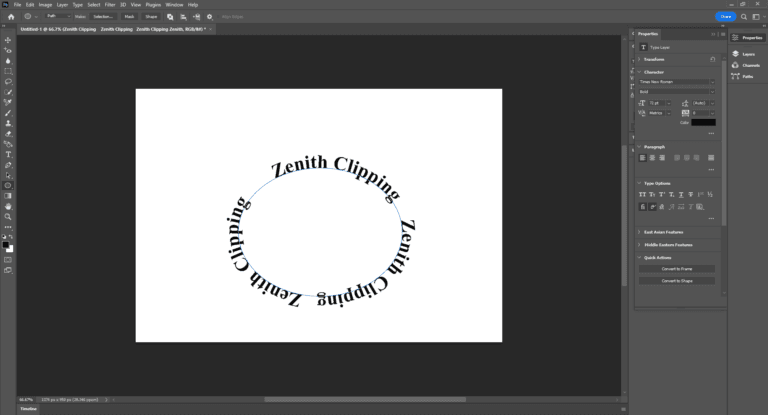Image resolution: width=768 pixels, height=415 pixels.
Task: Click the Search magnifier icon at top right
Action: pos(744,17)
